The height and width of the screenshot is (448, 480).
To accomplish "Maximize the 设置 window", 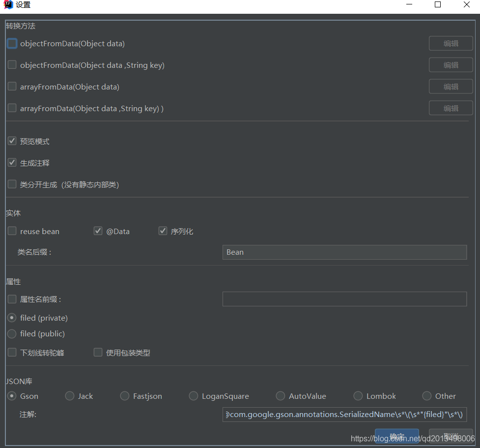I will (438, 4).
